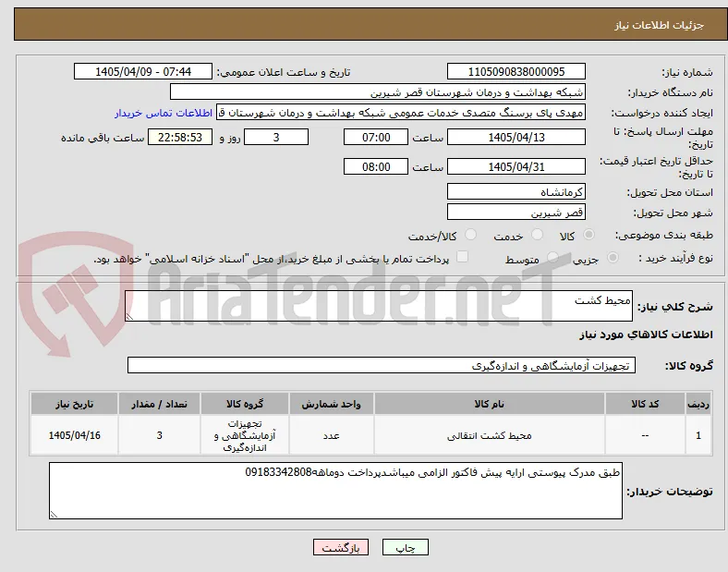
Task: Toggle the اسناد خزانه اسلامی payment checkbox
Action: pyautogui.click(x=462, y=257)
